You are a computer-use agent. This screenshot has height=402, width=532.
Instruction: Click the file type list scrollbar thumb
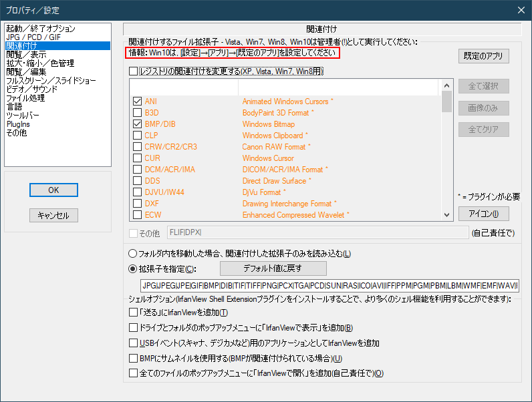point(446,102)
